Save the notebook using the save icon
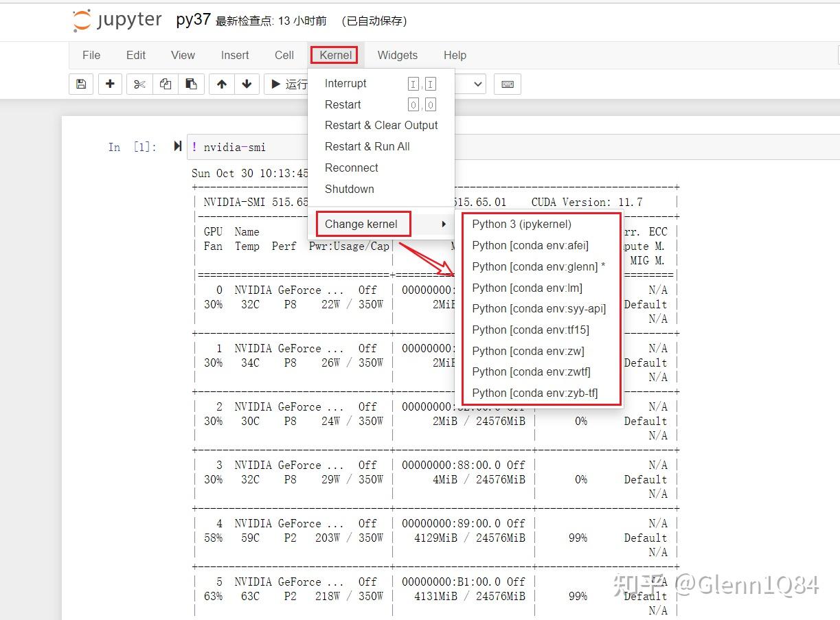This screenshot has height=620, width=840. [80, 84]
